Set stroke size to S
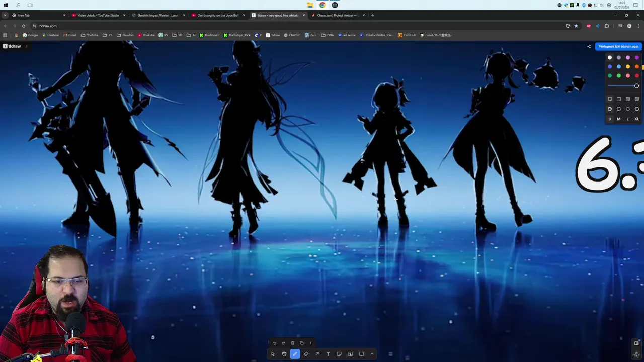The width and height of the screenshot is (644, 362). [610, 119]
